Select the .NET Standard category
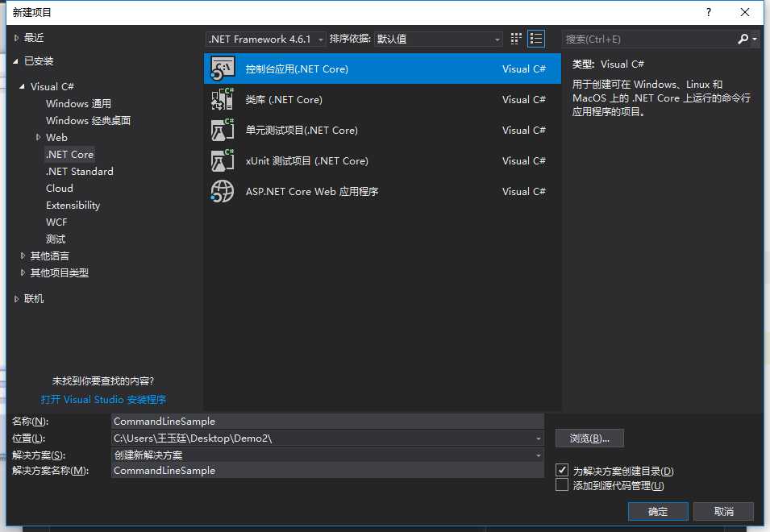 click(x=80, y=171)
